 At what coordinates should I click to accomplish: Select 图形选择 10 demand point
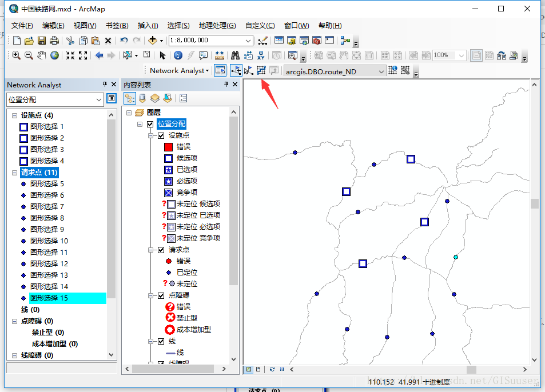click(49, 241)
